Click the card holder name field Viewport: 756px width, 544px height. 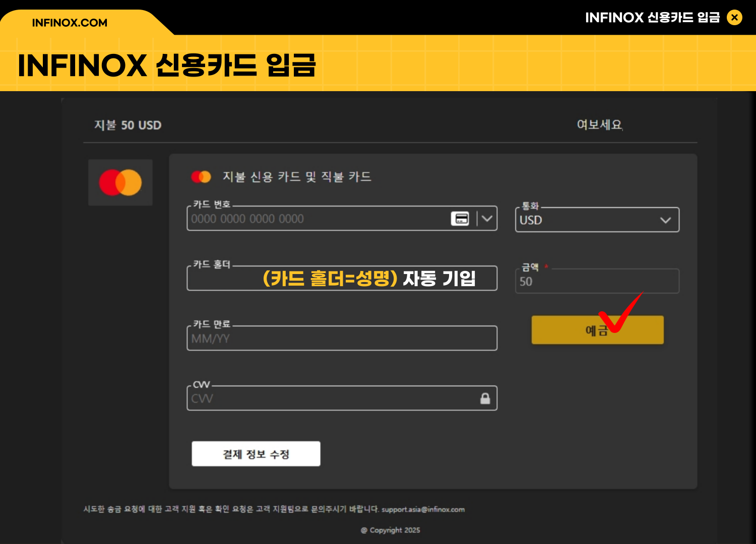(342, 278)
